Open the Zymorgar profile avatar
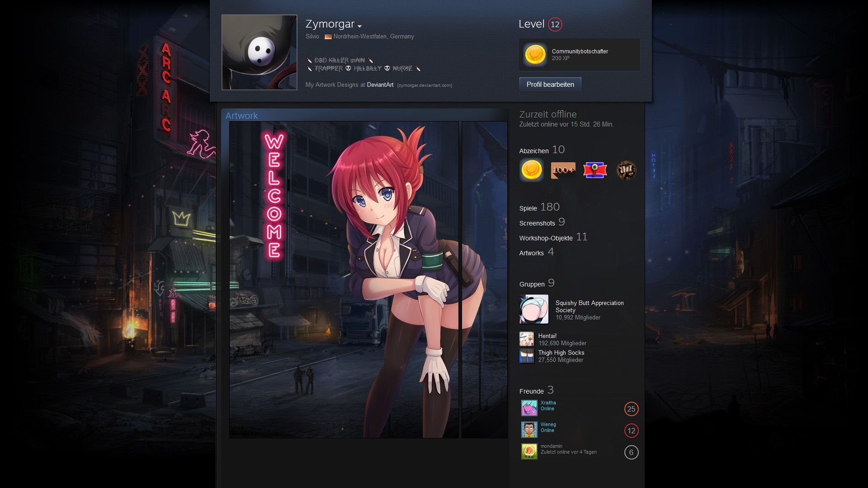 tap(259, 52)
